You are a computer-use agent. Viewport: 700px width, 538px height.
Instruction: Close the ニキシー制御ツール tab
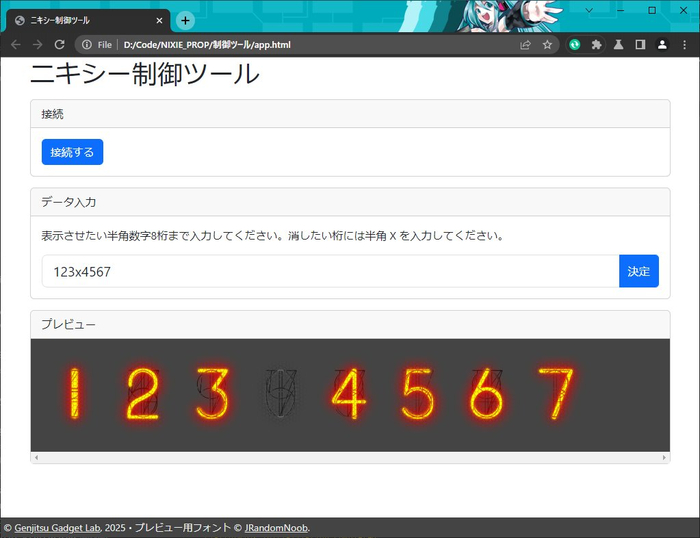point(160,20)
